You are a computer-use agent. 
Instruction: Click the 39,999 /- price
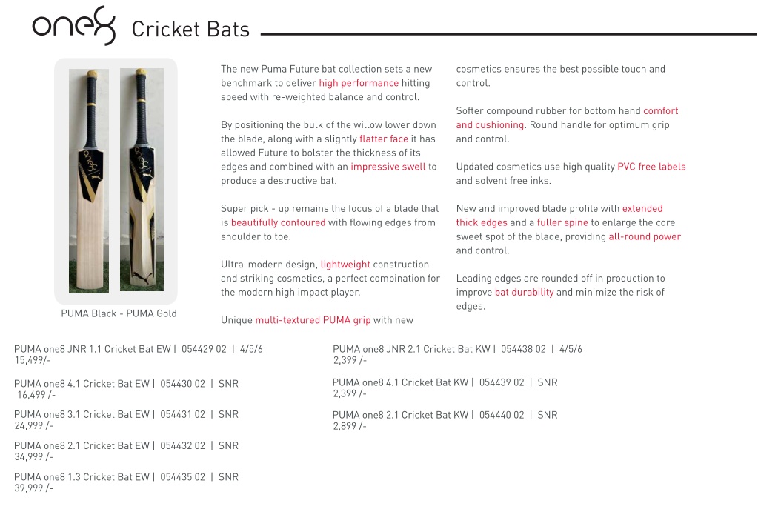pyautogui.click(x=34, y=488)
